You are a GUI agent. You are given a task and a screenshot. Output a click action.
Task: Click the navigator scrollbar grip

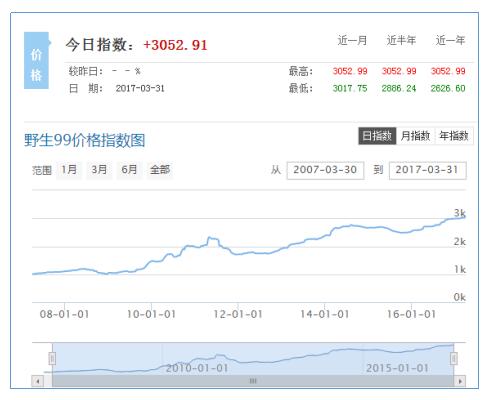(253, 381)
